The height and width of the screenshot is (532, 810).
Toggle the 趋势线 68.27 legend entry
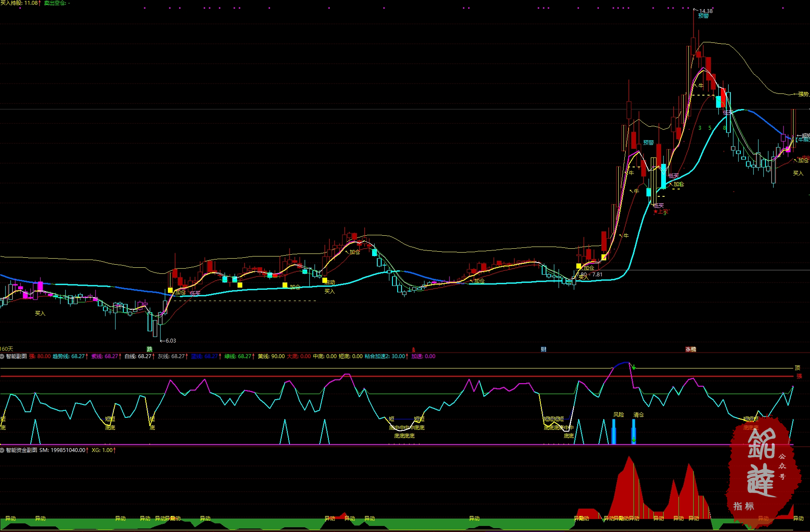pyautogui.click(x=69, y=356)
